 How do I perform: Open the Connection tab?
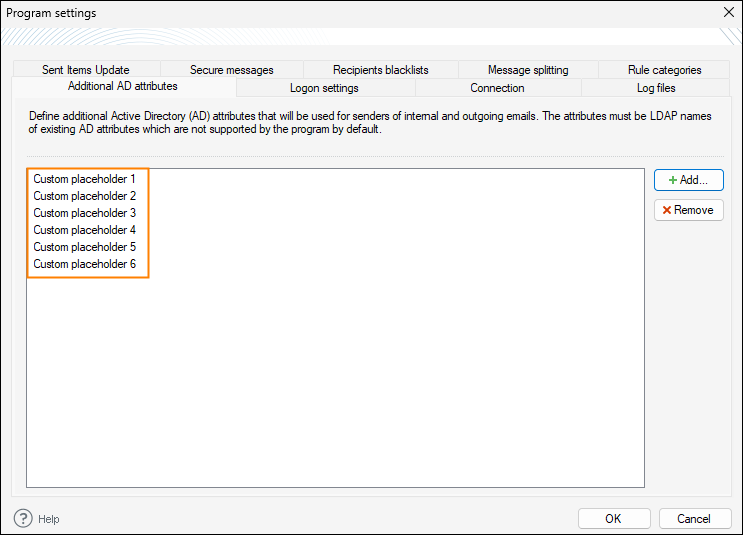pyautogui.click(x=497, y=88)
